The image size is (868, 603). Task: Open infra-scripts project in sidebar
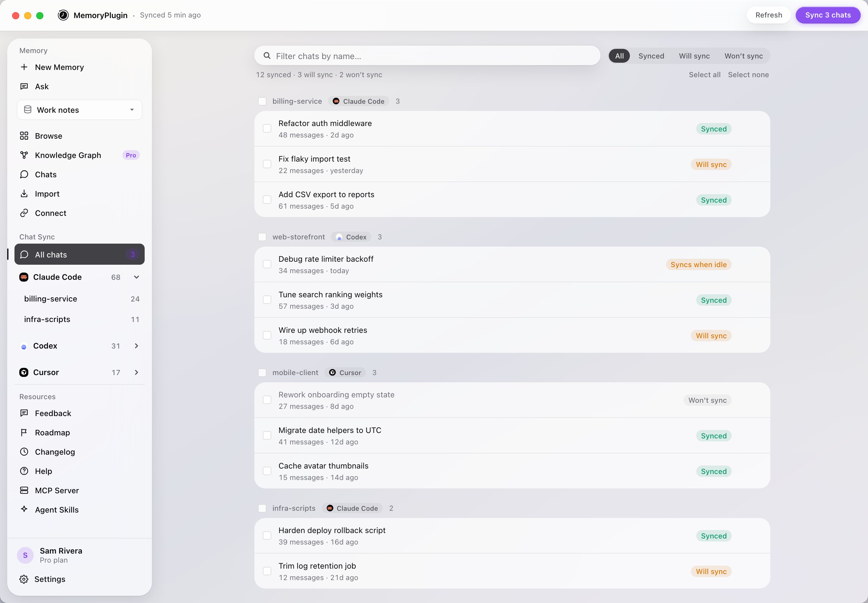coord(80,319)
